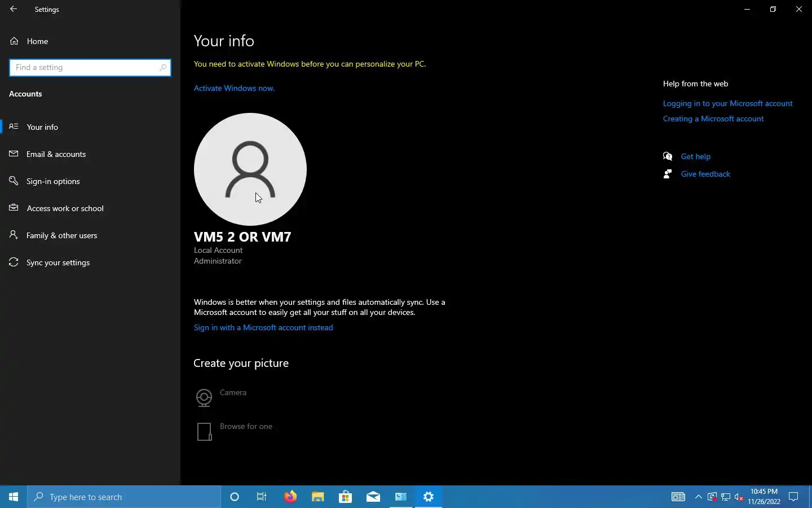Go back using the Settings back arrow

coord(14,9)
